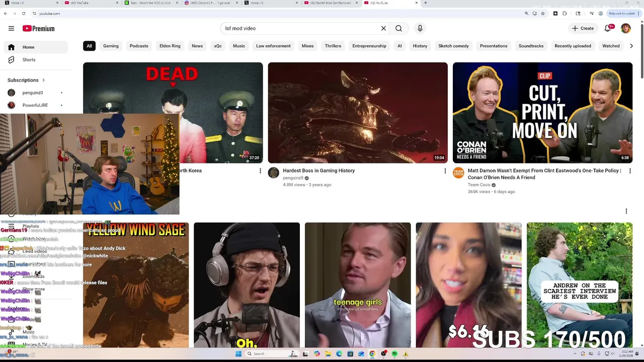
Task: Open the PowerfulJRE subscription channel
Action: [x=36, y=105]
